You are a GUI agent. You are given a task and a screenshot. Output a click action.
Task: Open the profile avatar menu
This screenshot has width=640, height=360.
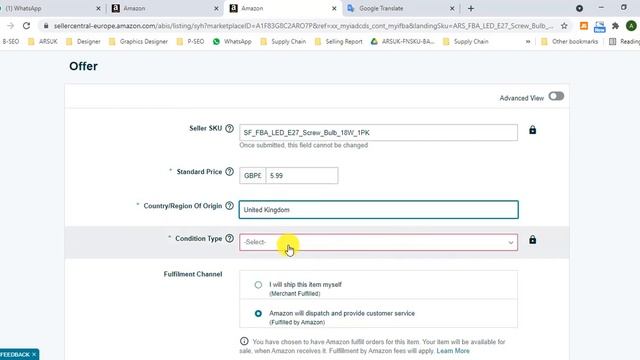pos(631,26)
